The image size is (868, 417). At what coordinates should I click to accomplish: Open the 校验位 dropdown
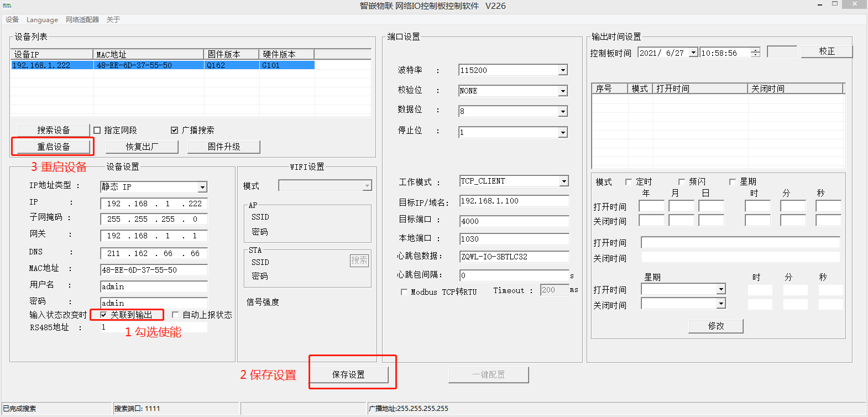click(563, 91)
